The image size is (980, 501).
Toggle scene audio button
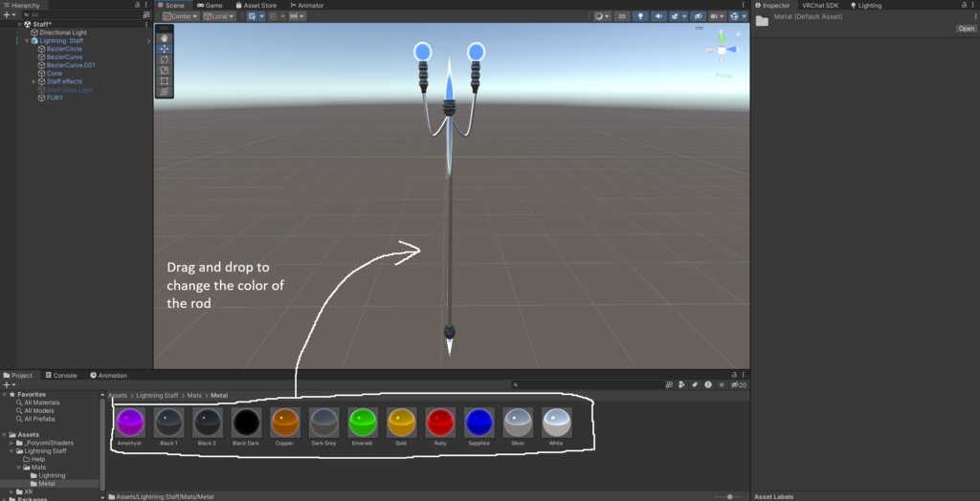click(658, 16)
